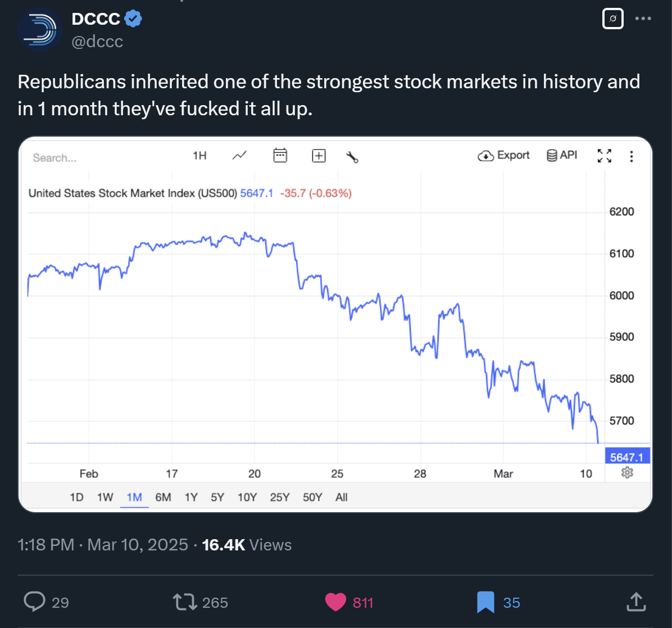Open the chart's vertical dots menu
Viewport: 672px width, 628px height.
632,156
